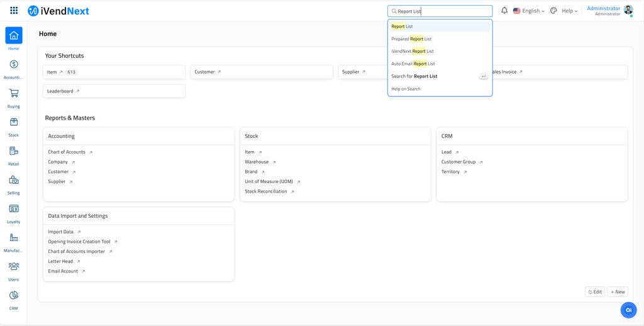
Task: Open Letter Head link
Action: click(x=60, y=261)
